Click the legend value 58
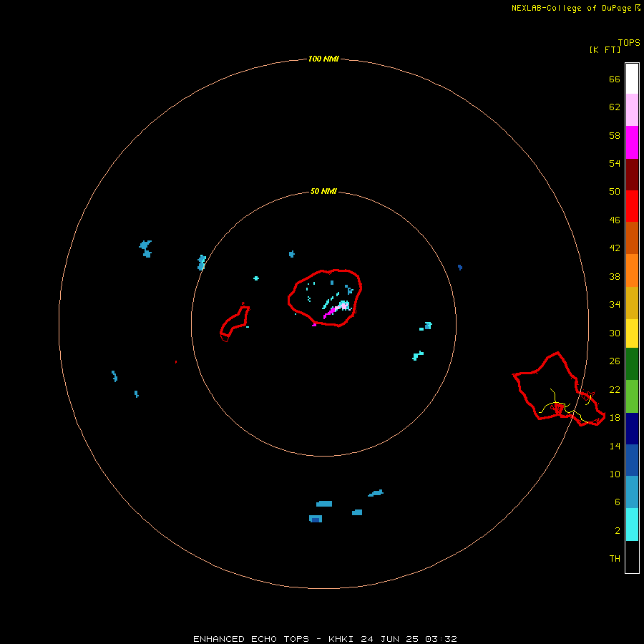Viewport: 644px width, 644px height. click(615, 135)
